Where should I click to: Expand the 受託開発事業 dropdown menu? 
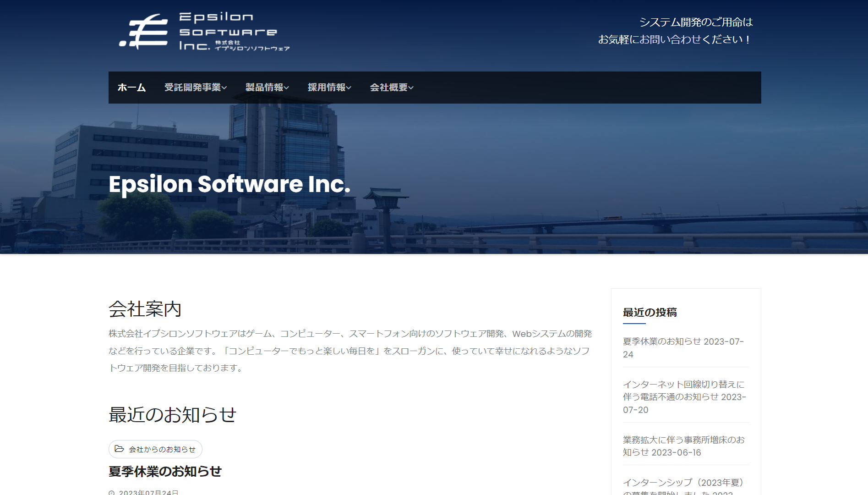coord(196,88)
